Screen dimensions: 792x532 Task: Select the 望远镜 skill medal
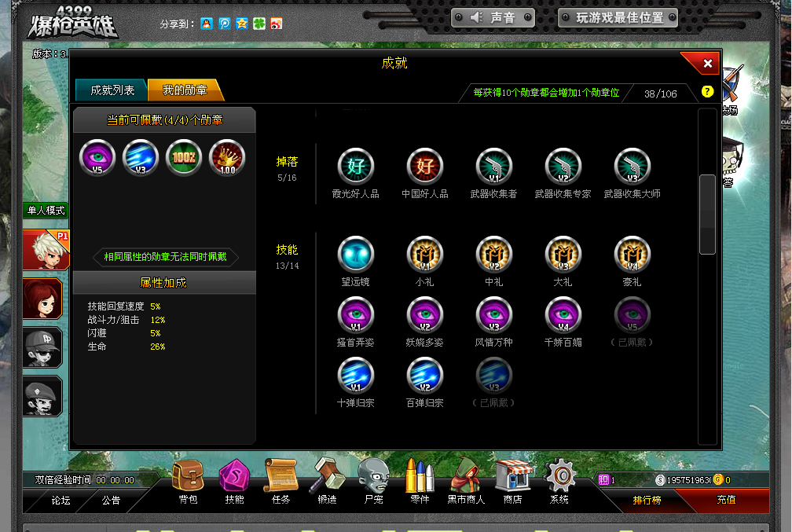click(356, 254)
